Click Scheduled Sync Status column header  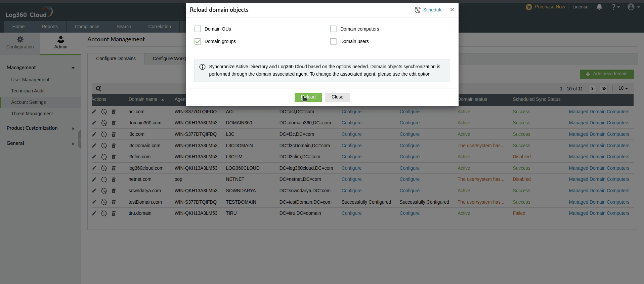tap(536, 99)
